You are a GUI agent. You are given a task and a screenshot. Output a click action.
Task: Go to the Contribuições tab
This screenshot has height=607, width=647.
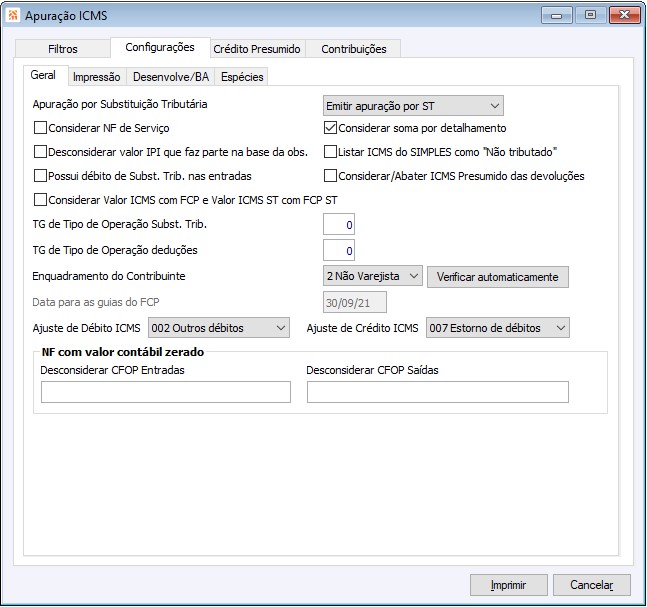(x=354, y=49)
